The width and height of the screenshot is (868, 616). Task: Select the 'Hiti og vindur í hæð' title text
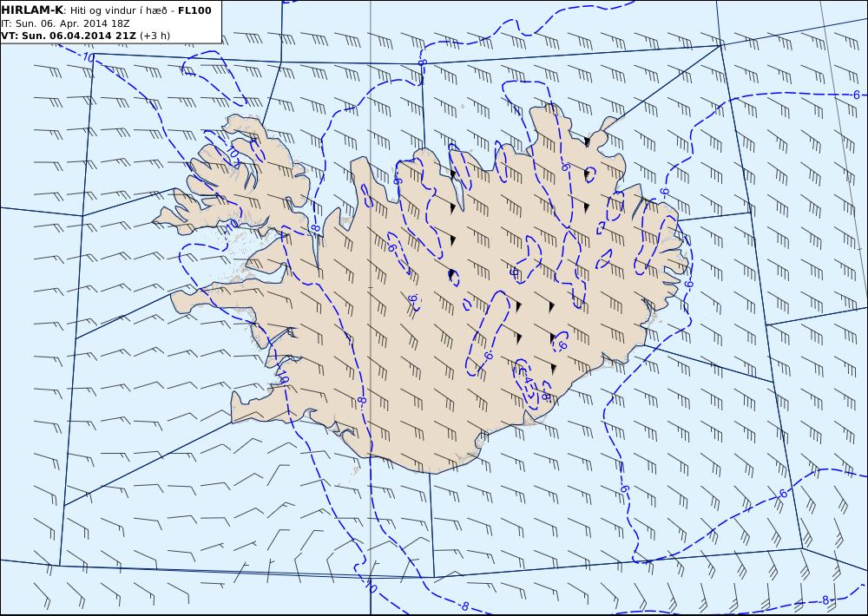(119, 10)
